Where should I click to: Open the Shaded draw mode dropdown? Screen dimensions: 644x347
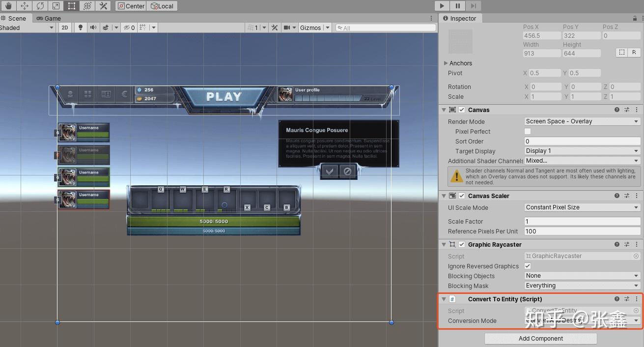click(27, 28)
